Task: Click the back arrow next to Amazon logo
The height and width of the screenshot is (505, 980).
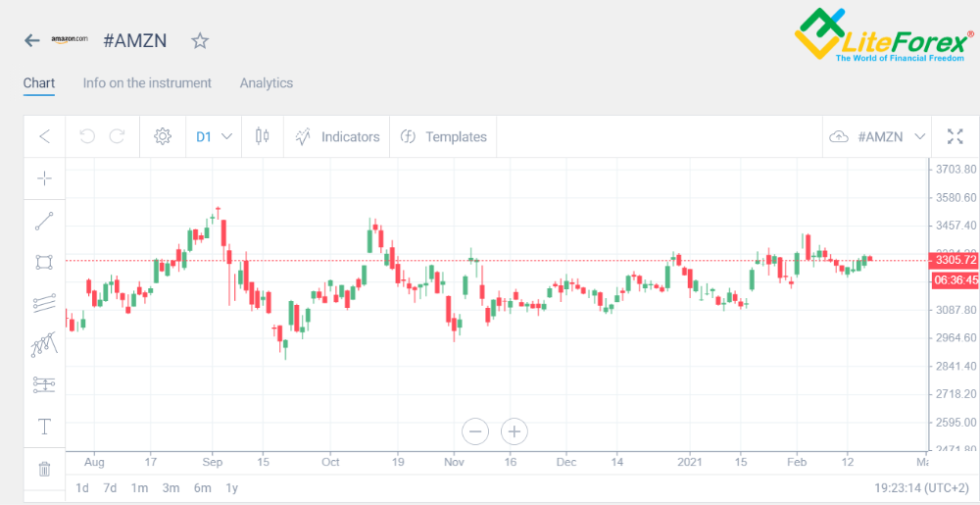Action: 32,41
